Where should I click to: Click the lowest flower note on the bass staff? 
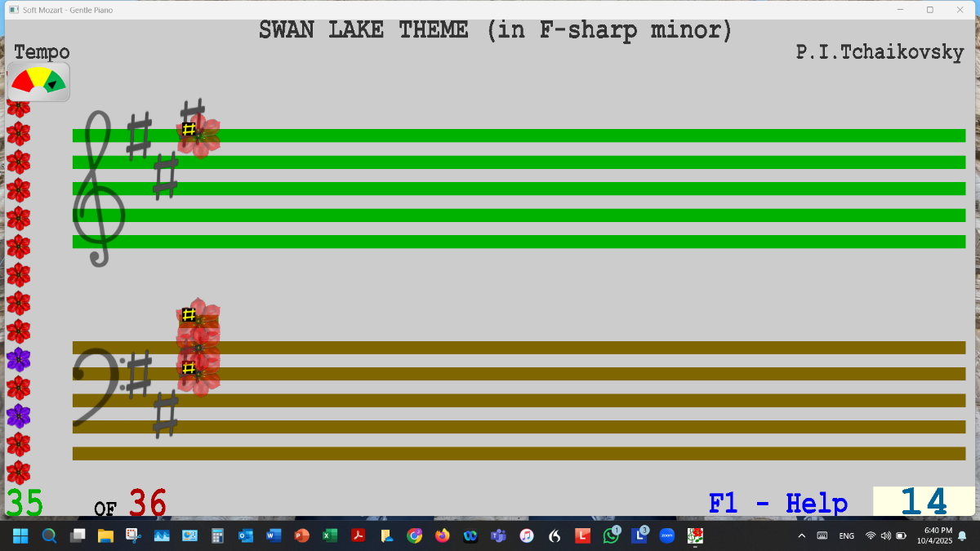[198, 374]
